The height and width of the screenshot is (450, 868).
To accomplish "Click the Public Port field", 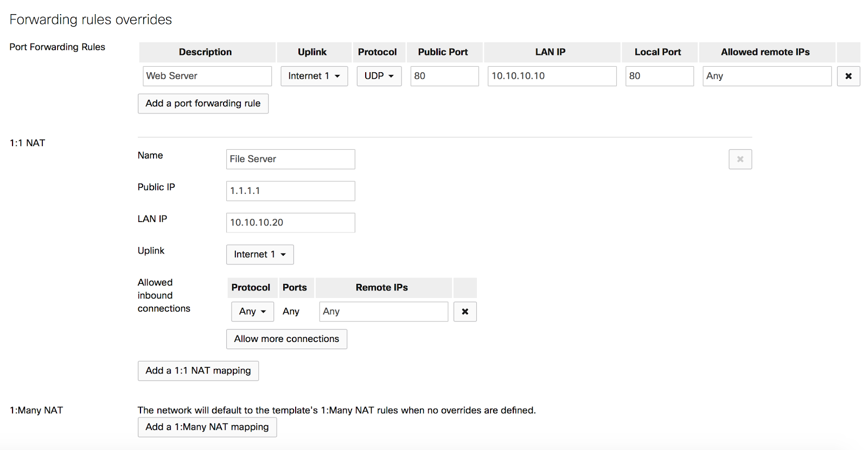I will coord(444,76).
